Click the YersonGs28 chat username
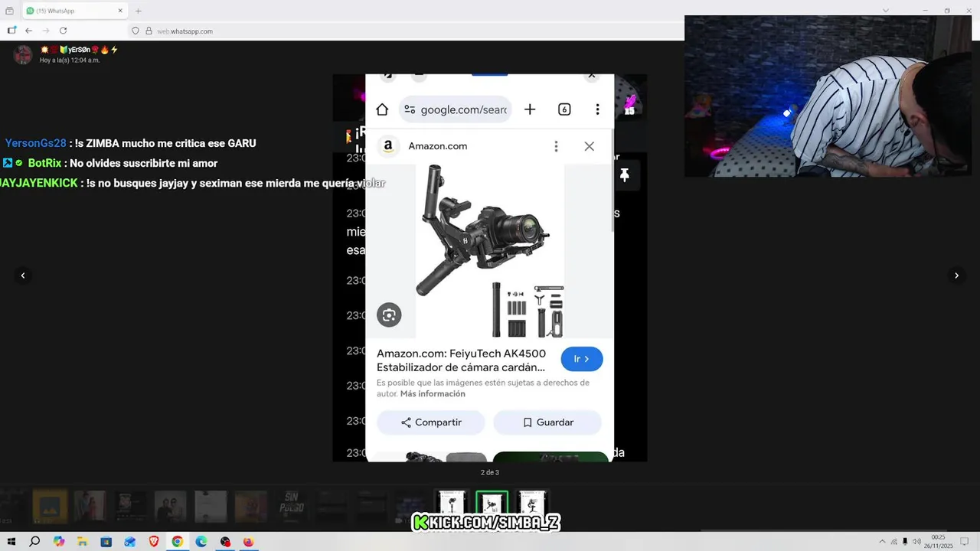Viewport: 980px width, 551px height. pos(35,143)
